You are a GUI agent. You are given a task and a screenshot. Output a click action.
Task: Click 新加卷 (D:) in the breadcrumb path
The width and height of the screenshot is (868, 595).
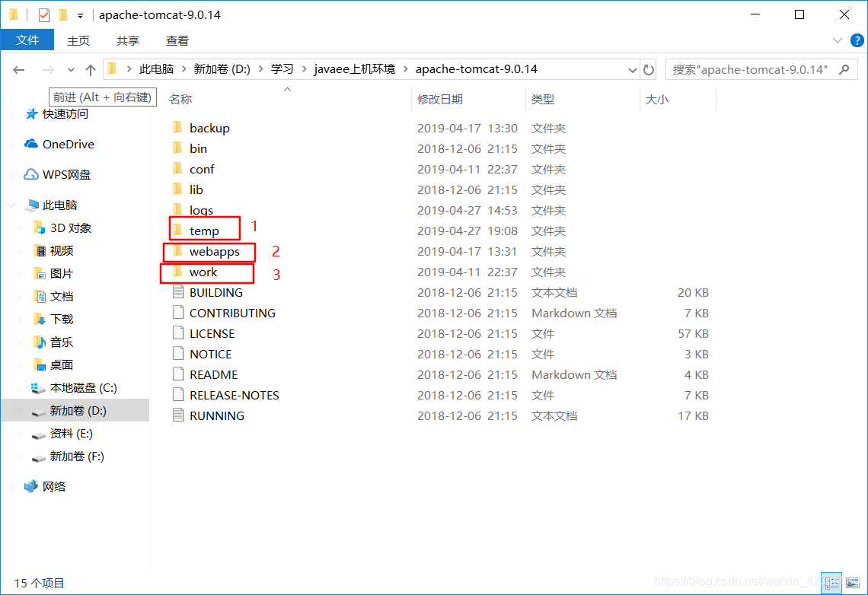[222, 69]
